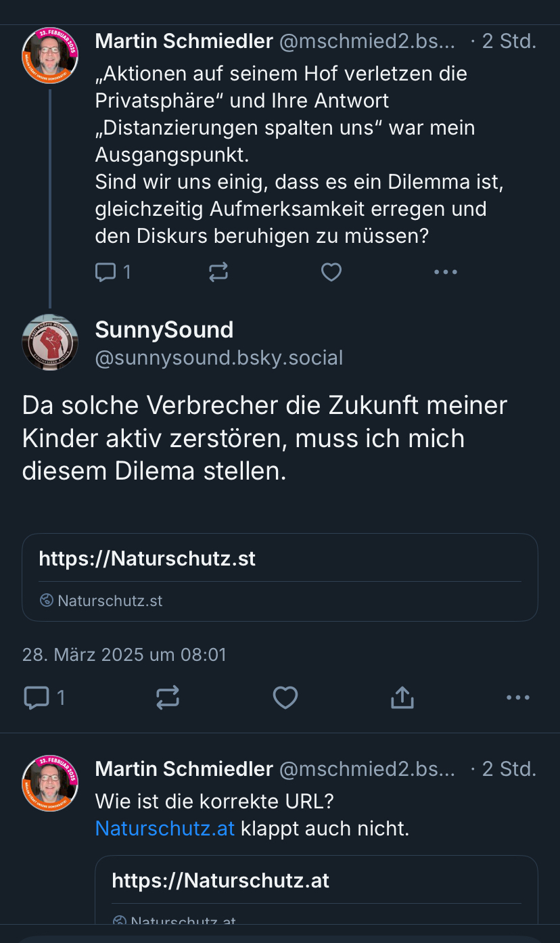Repost SunnySound's main post
Screen dimensions: 560x943
click(168, 697)
